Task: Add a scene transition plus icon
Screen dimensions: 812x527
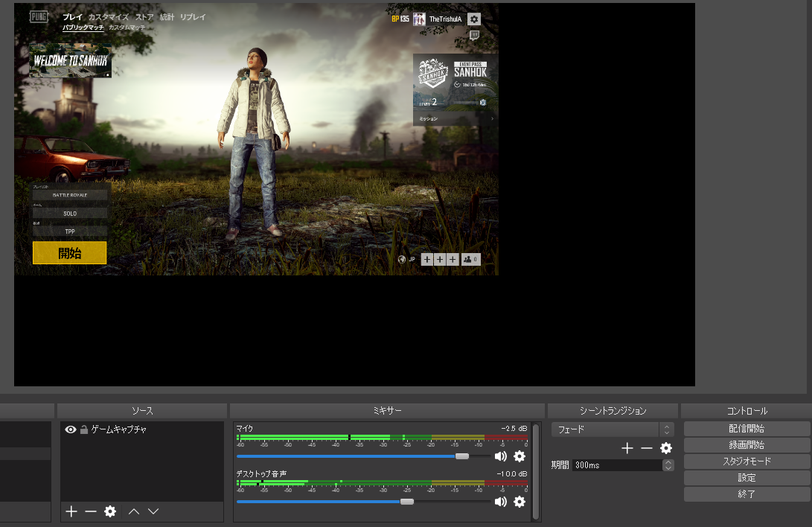Action: [627, 448]
